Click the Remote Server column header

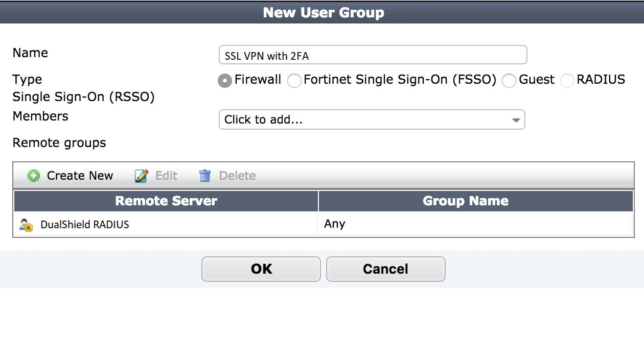(x=166, y=201)
